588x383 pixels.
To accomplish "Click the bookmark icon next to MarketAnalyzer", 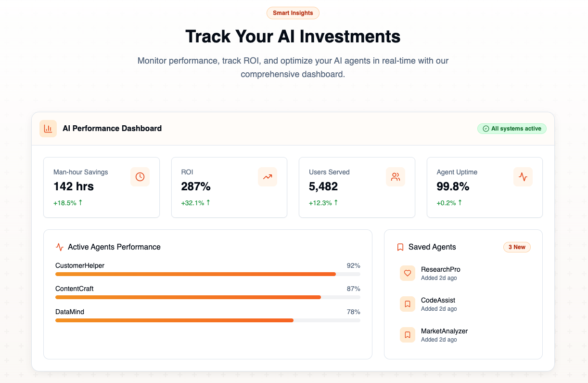I will (x=408, y=335).
